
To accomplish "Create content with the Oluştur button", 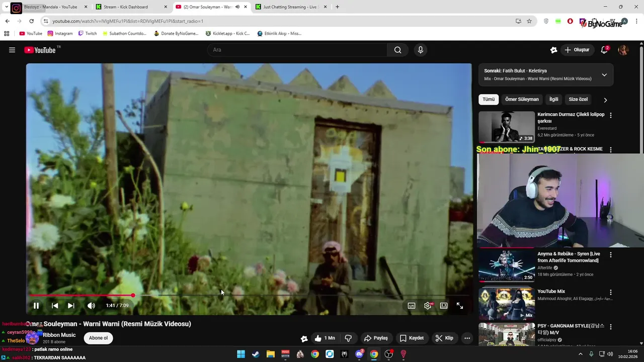I will pyautogui.click(x=577, y=50).
